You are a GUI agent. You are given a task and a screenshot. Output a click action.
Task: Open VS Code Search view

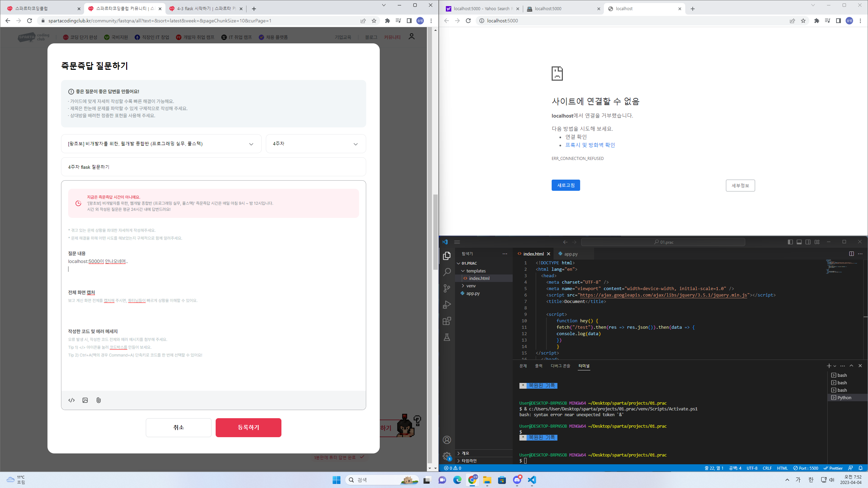click(x=447, y=272)
